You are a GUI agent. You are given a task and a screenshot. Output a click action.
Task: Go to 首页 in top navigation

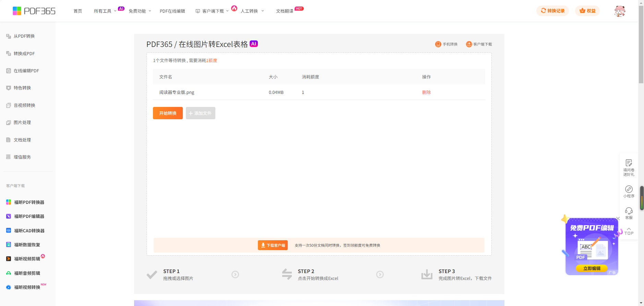(x=78, y=11)
